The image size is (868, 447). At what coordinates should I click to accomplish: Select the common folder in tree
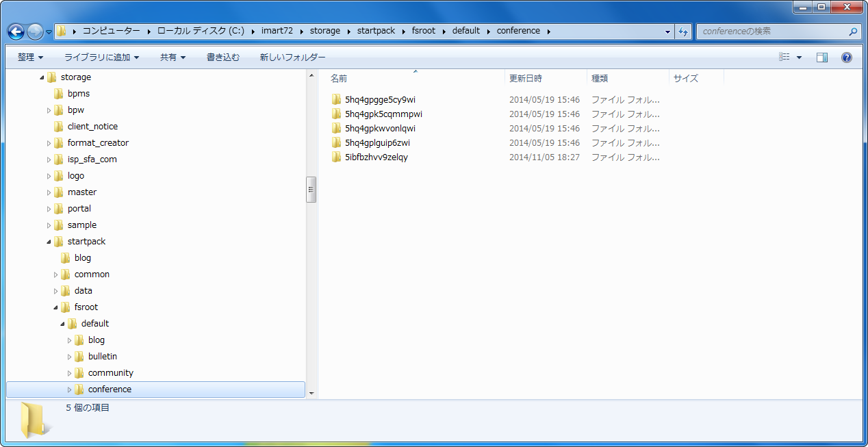tap(92, 274)
